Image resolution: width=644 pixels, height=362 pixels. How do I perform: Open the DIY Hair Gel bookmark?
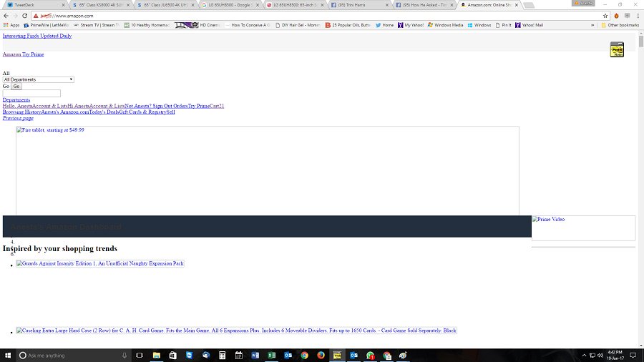point(298,25)
